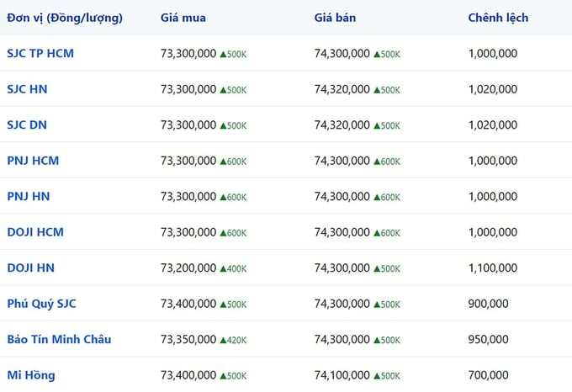The width and height of the screenshot is (572, 392).
Task: Open the Bảo Tín Minh Châu link
Action: (59, 340)
